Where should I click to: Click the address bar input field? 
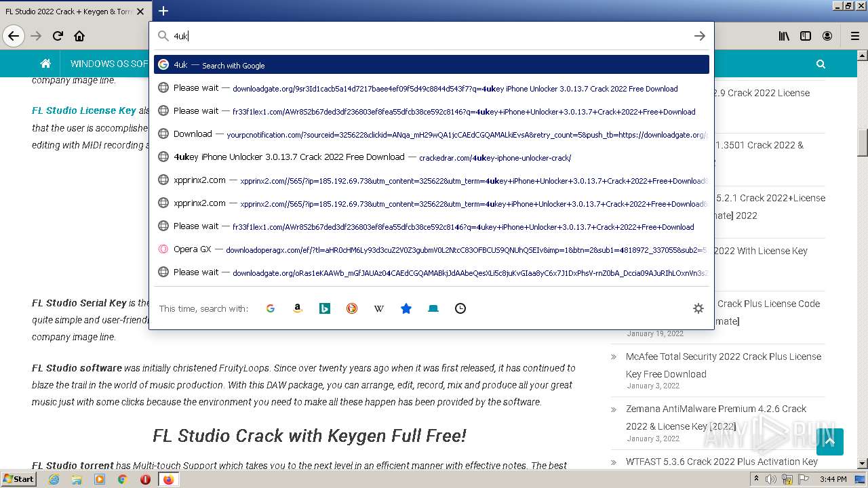(x=431, y=36)
